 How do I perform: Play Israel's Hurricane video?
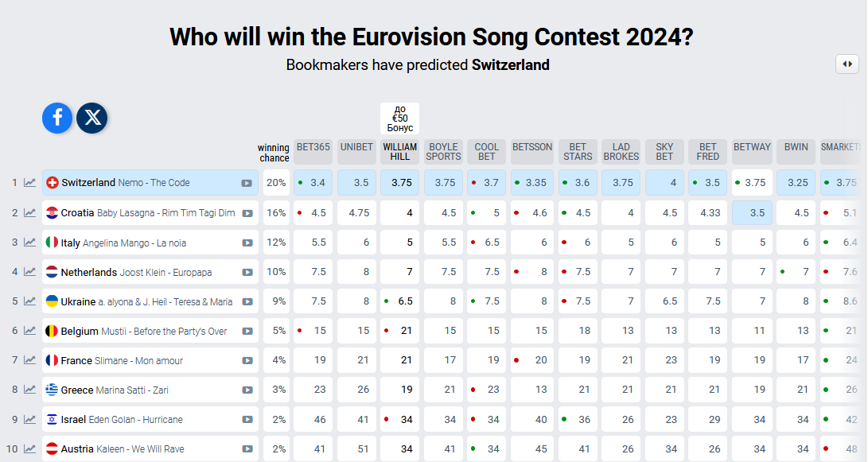[247, 419]
